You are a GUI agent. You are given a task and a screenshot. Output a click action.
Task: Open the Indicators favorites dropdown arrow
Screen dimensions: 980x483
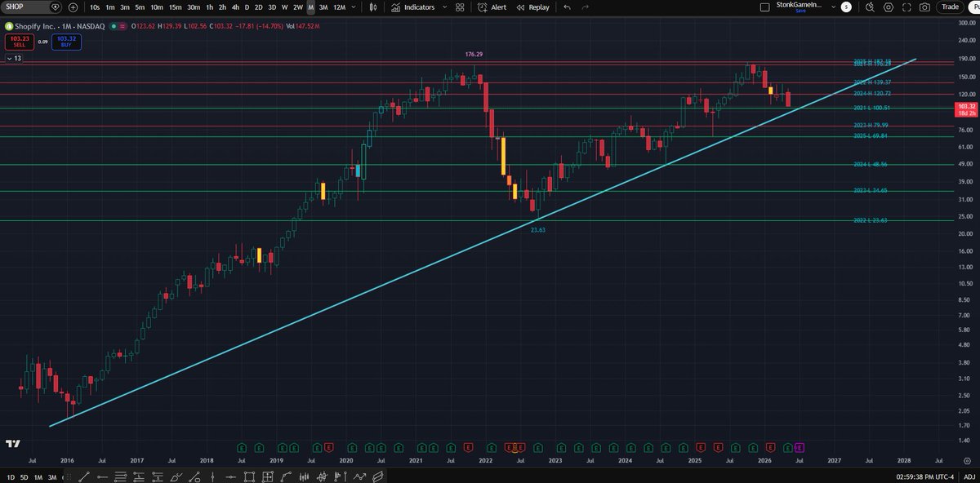(x=443, y=7)
